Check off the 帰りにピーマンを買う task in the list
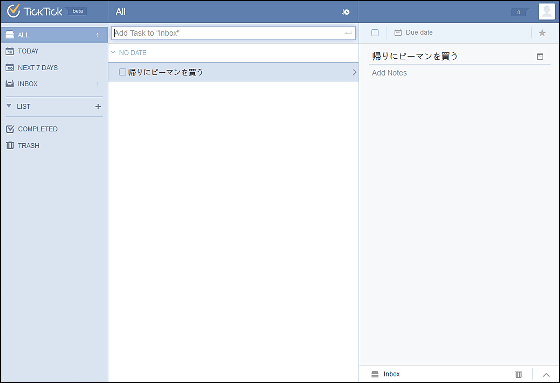The width and height of the screenshot is (560, 383). point(122,72)
